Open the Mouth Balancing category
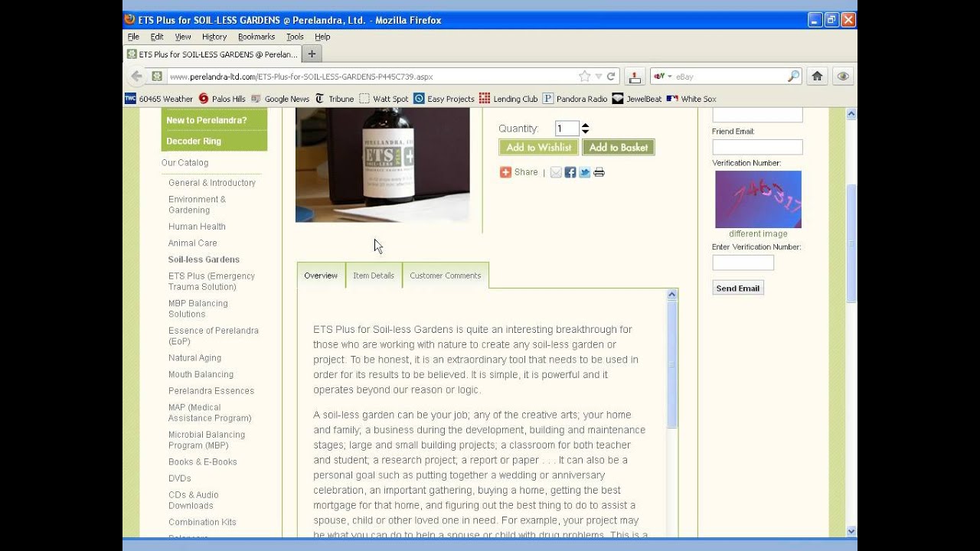The height and width of the screenshot is (551, 980). point(201,374)
